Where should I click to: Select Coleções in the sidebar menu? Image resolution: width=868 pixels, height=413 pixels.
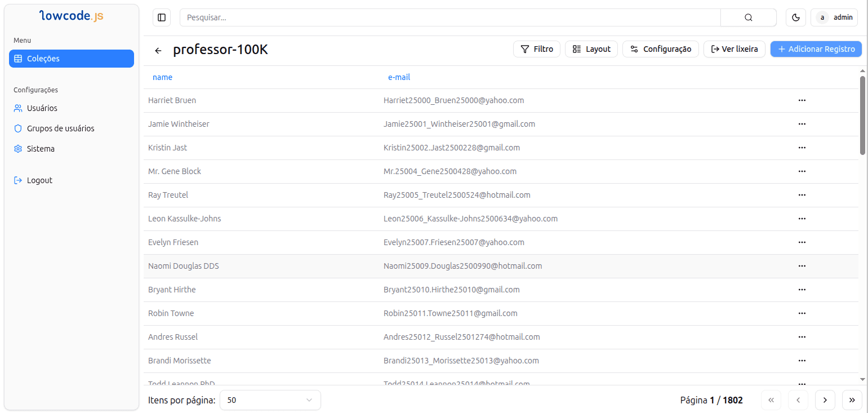[71, 58]
